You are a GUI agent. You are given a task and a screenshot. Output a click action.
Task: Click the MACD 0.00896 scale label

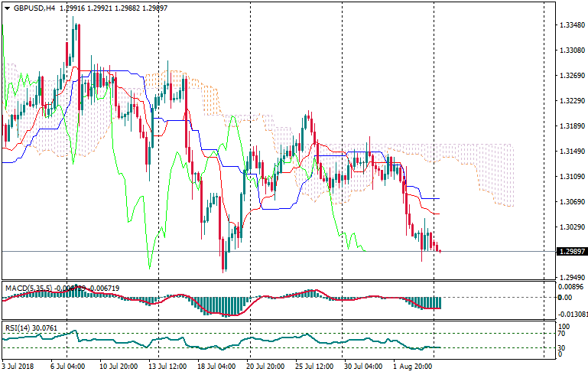point(570,285)
